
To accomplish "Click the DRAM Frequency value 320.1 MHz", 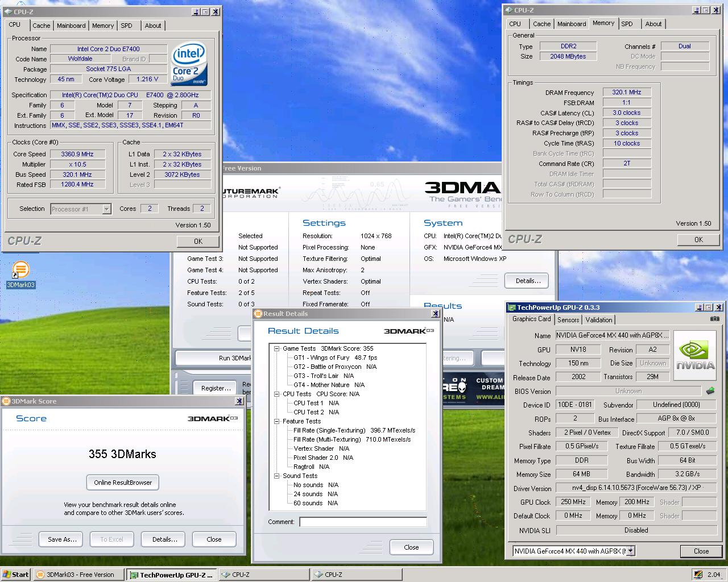I will coord(627,92).
